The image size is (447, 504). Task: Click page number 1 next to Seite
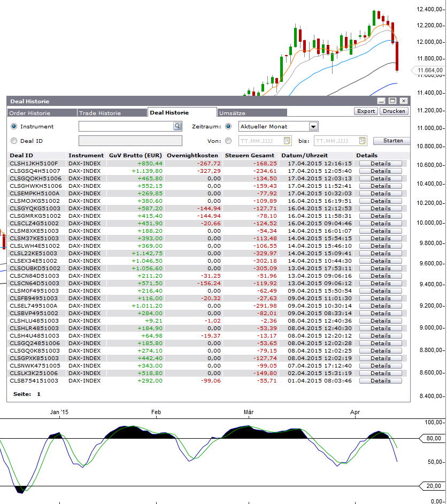click(x=38, y=394)
